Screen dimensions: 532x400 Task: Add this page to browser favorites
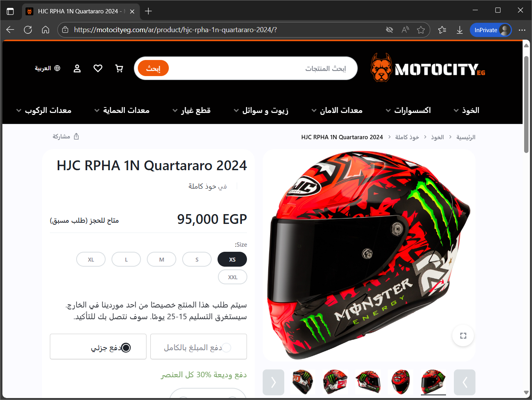421,30
